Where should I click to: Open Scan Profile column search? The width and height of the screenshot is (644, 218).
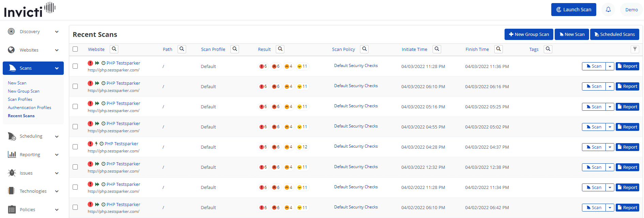(235, 49)
